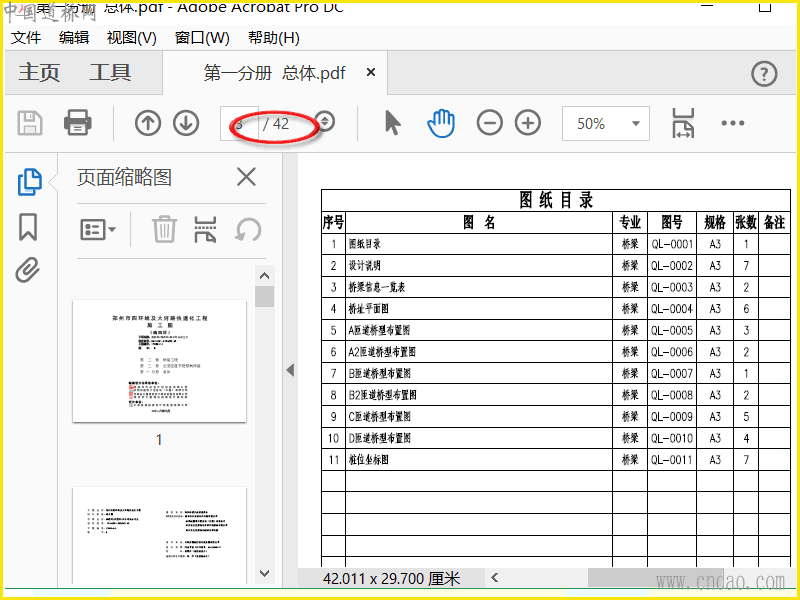Open thumbnail options dropdown menu
The height and width of the screenshot is (600, 800).
point(98,230)
